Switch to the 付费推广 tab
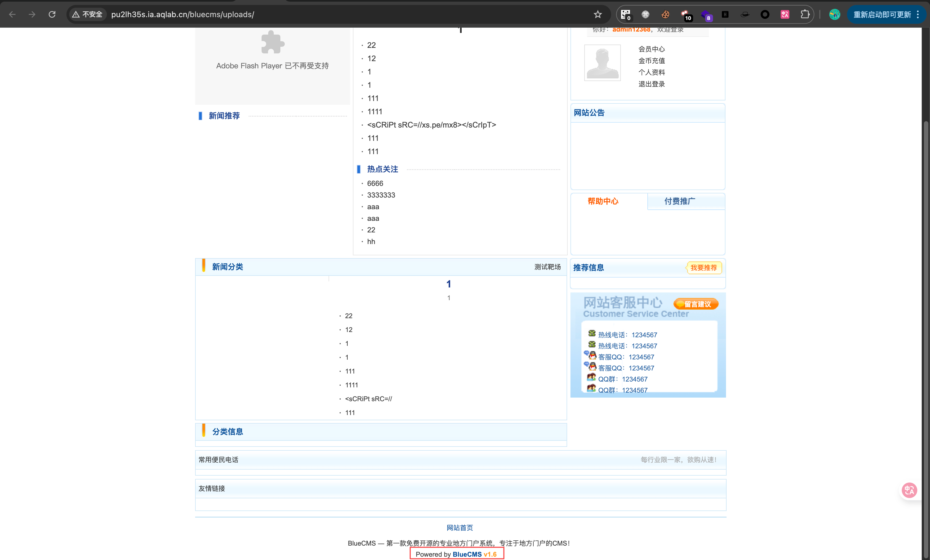This screenshot has width=930, height=560. (680, 201)
